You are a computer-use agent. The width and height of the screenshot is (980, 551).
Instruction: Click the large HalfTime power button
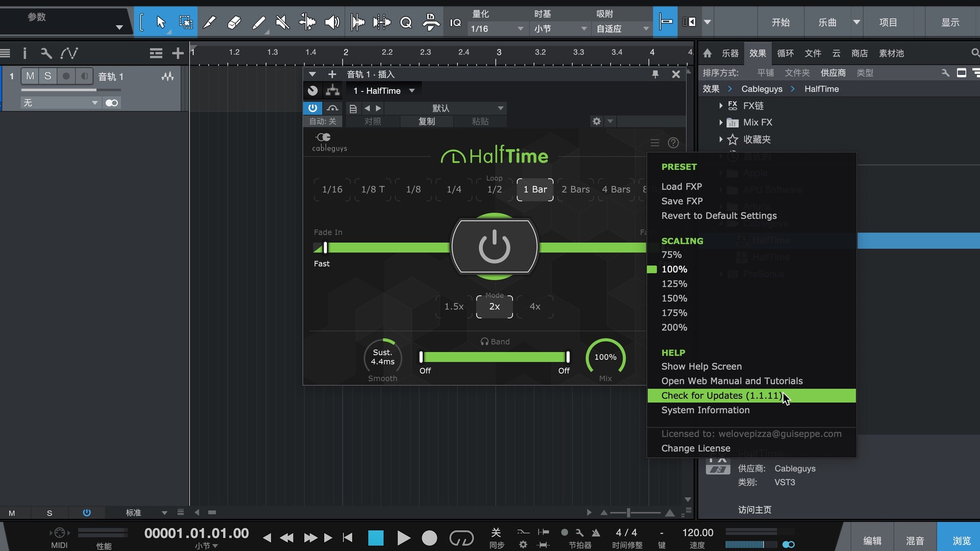click(494, 246)
